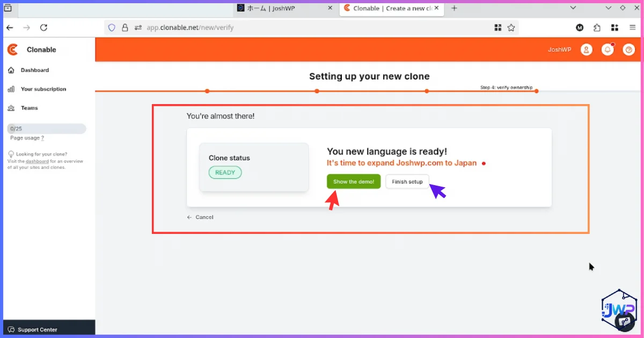Click the first setup progress step dot
The height and width of the screenshot is (338, 644).
pyautogui.click(x=207, y=91)
